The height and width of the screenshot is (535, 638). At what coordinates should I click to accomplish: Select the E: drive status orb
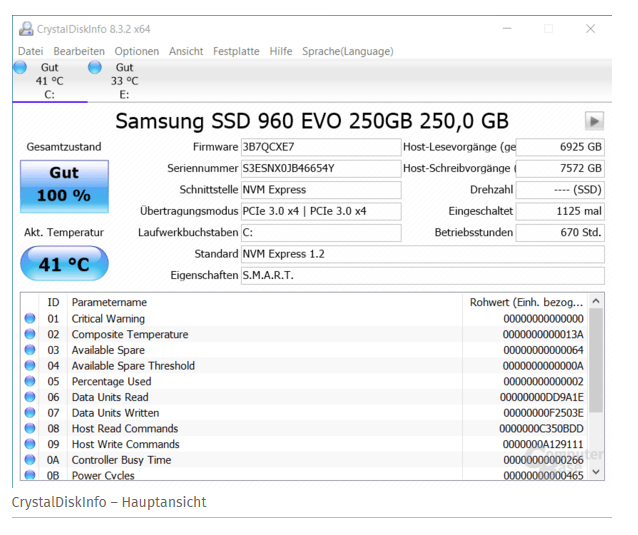tap(95, 67)
